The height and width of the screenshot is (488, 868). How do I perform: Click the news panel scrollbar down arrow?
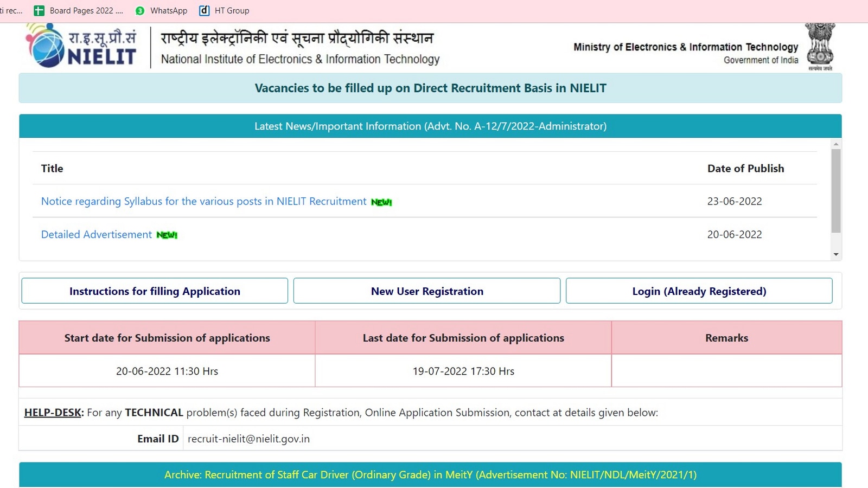point(836,254)
